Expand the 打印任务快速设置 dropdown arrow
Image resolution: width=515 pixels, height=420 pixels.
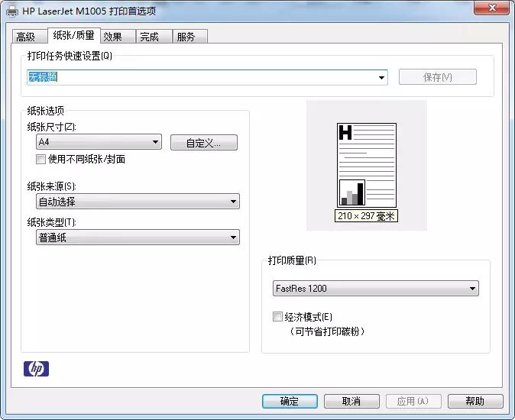pos(381,78)
